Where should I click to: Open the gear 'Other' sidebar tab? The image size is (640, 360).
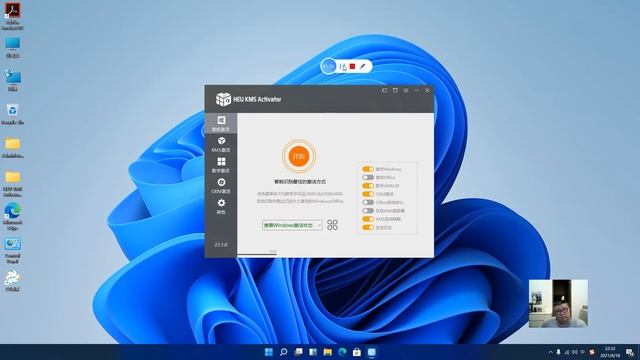click(221, 207)
